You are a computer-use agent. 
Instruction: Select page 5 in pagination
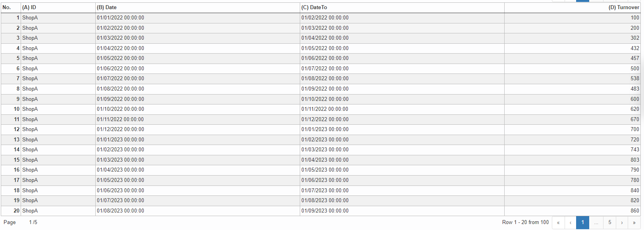[609, 222]
